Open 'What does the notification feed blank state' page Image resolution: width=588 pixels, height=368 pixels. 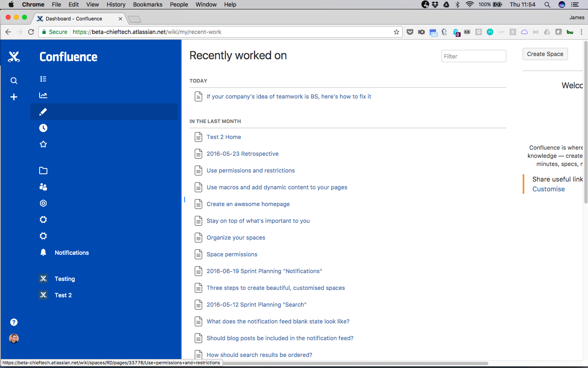pos(278,321)
